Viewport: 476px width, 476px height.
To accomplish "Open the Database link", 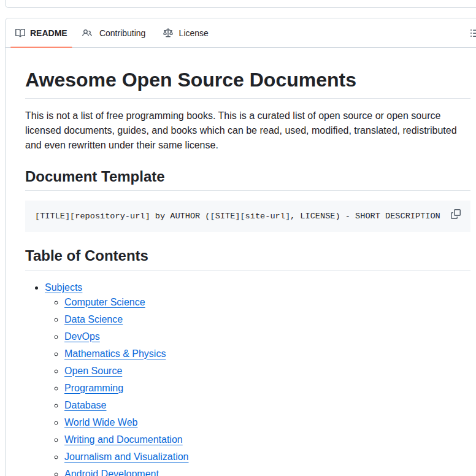I will pyautogui.click(x=85, y=405).
